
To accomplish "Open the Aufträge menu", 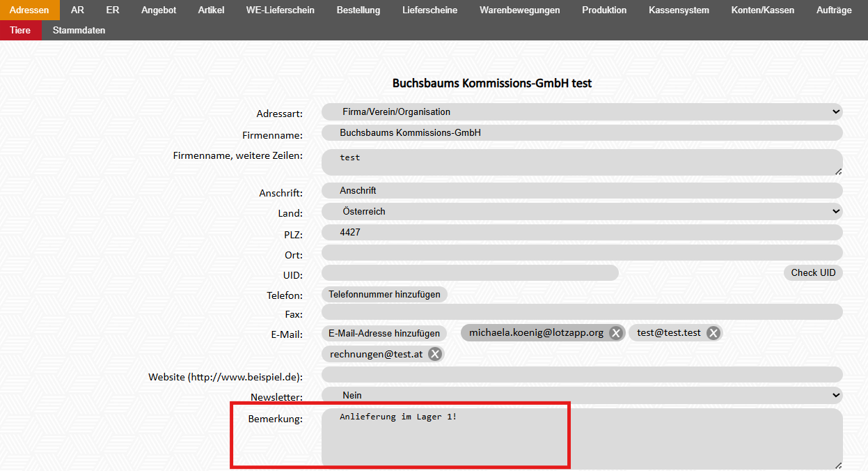I will click(834, 10).
